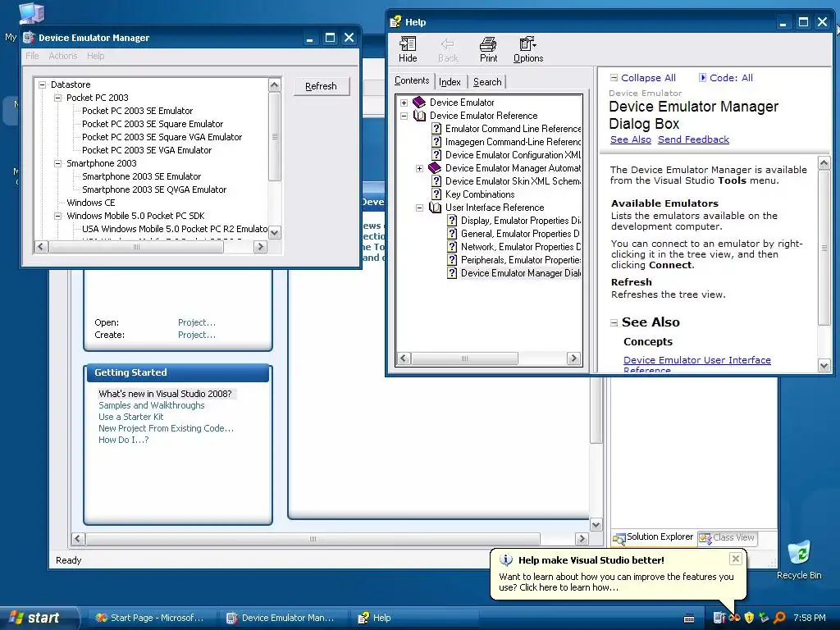
Task: Click the Open Project link
Action: tap(197, 322)
